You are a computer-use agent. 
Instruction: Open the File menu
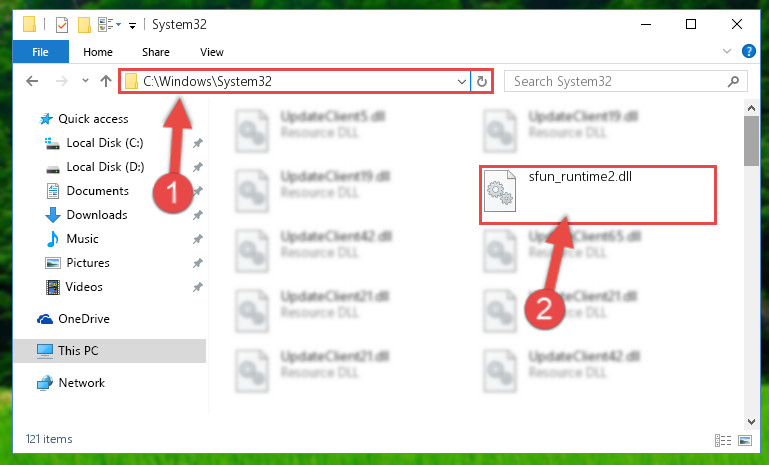click(41, 52)
